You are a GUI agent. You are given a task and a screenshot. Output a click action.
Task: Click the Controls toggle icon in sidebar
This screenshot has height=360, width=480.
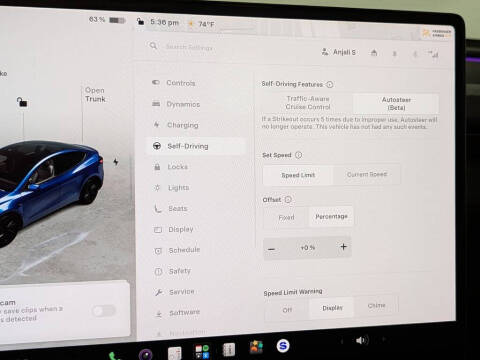[x=156, y=82]
